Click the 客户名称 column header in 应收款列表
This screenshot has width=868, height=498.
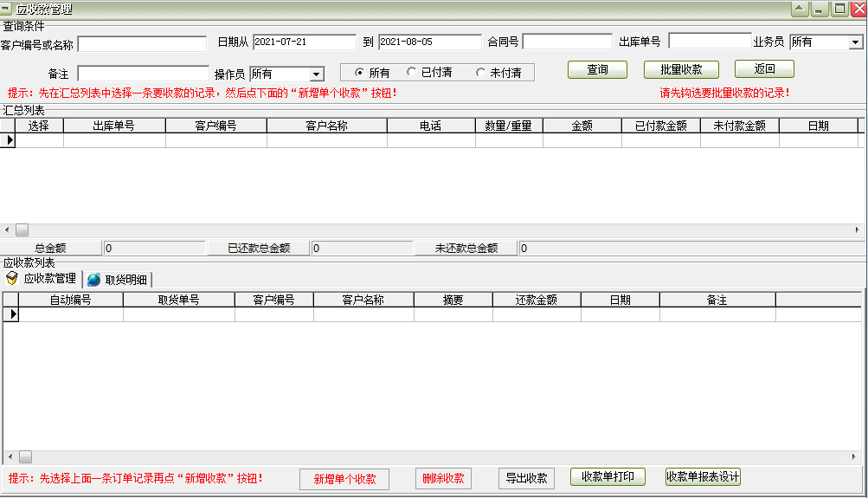click(363, 300)
